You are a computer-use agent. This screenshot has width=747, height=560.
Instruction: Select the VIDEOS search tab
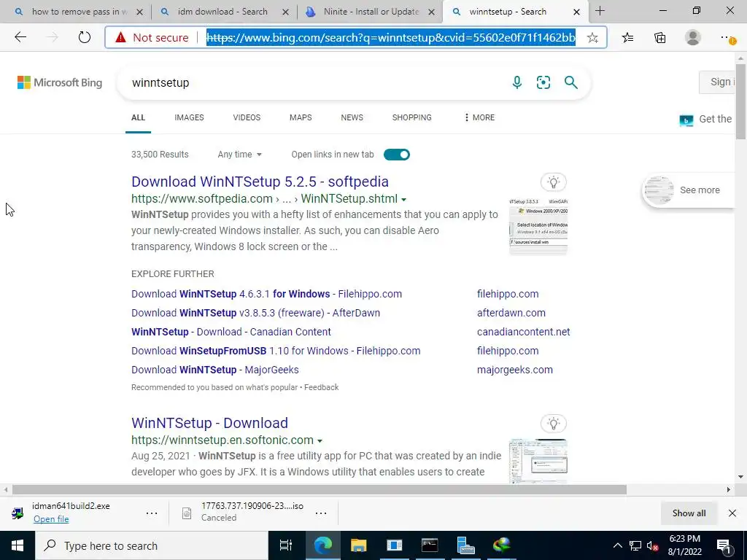click(247, 117)
